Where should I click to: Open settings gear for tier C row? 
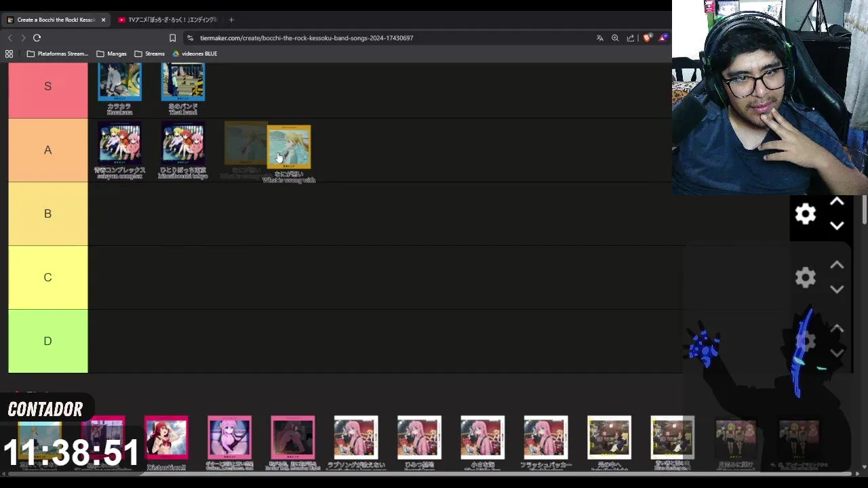tap(806, 277)
